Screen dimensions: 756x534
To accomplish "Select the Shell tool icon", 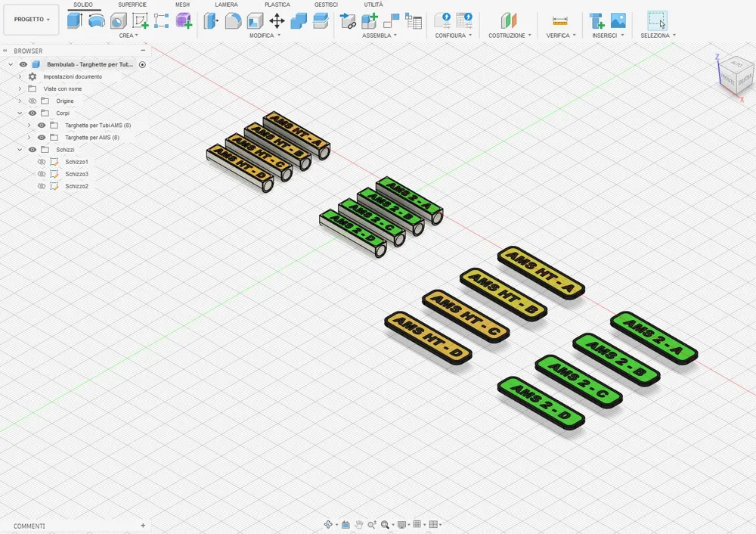I will (255, 21).
